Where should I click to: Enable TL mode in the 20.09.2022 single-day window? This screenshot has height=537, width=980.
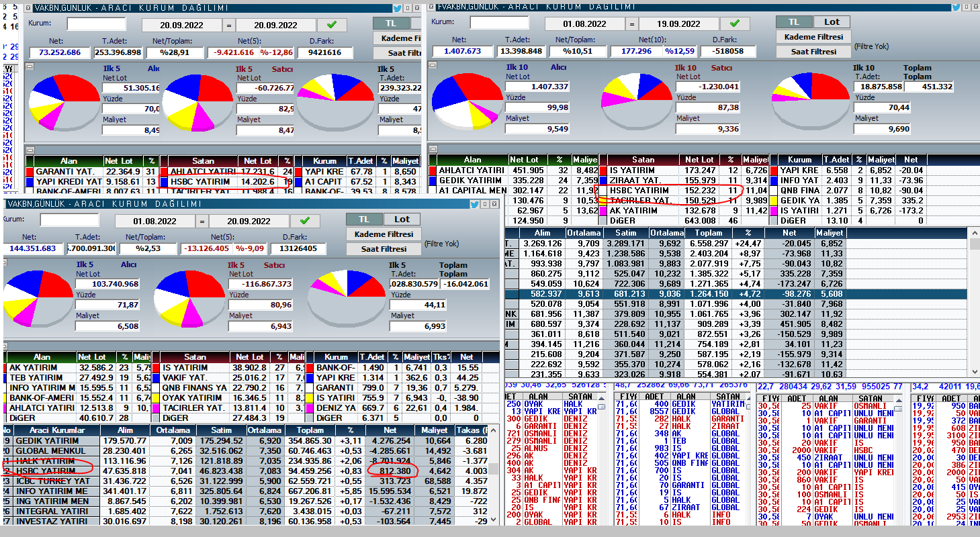pos(391,23)
